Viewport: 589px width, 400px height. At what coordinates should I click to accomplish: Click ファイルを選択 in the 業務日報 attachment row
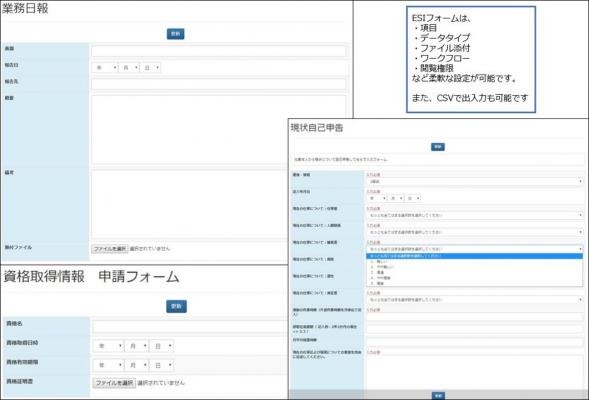110,249
